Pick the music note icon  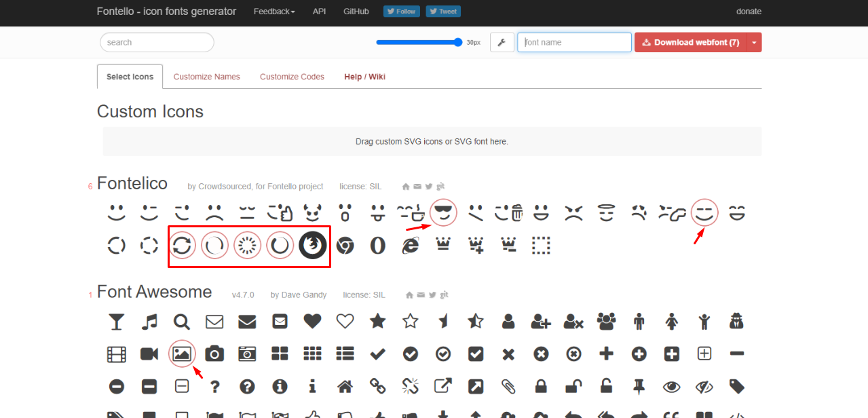[149, 321]
